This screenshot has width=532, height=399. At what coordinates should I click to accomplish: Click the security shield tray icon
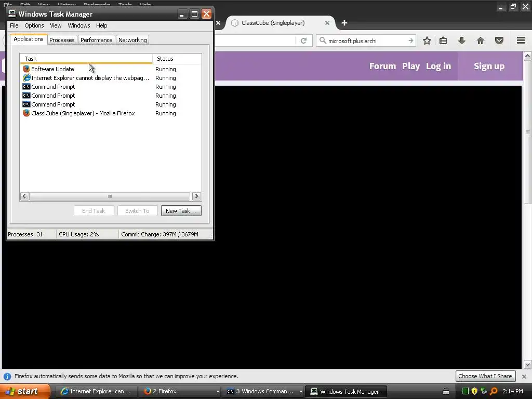pyautogui.click(x=474, y=391)
